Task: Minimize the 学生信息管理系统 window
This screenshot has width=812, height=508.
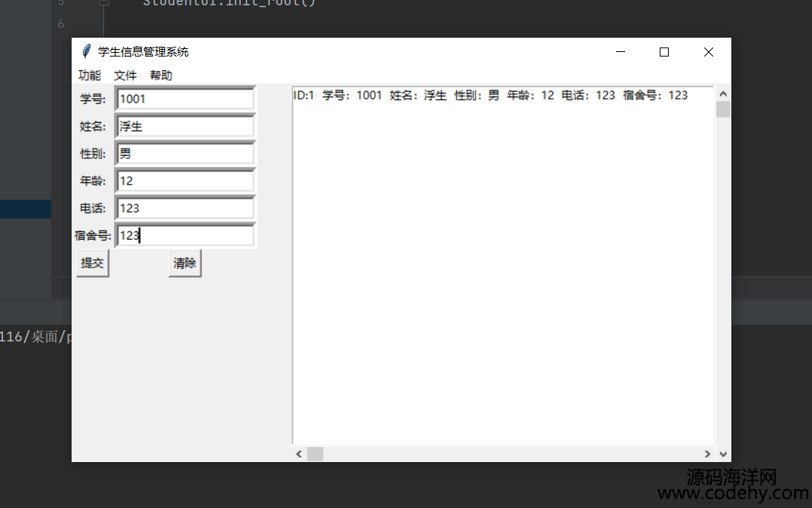Action: 620,52
